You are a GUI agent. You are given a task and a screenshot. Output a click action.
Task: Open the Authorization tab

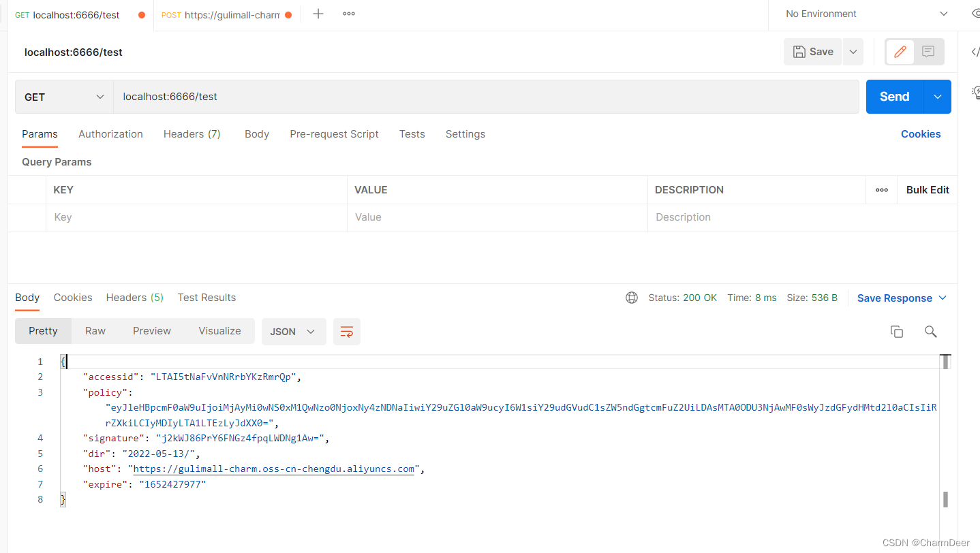click(110, 134)
